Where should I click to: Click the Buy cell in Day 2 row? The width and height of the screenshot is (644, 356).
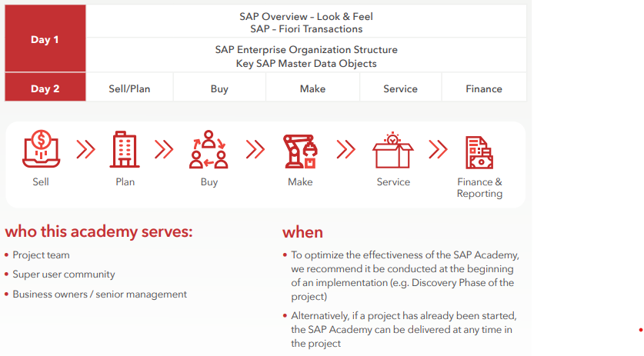[x=219, y=88]
